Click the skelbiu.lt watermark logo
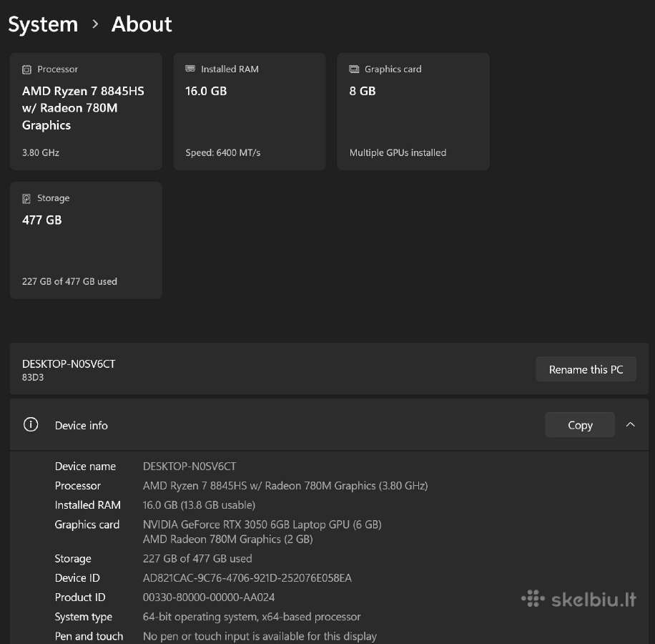 point(578,599)
